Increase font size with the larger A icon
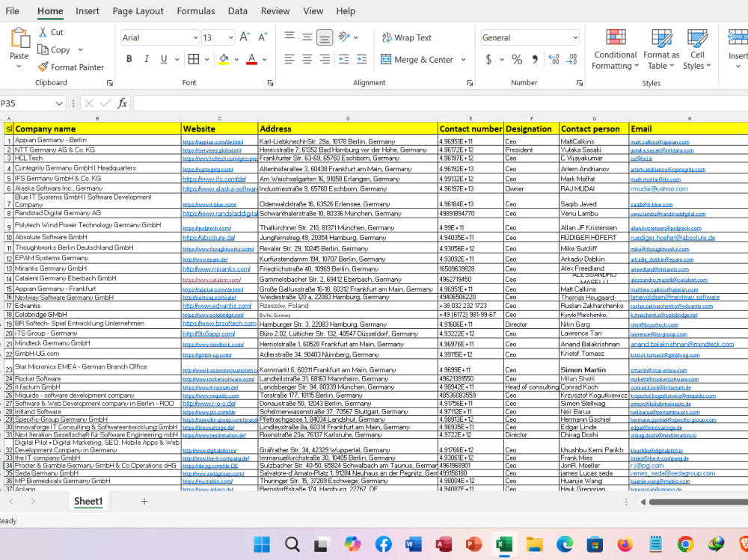748x560 pixels. [245, 37]
